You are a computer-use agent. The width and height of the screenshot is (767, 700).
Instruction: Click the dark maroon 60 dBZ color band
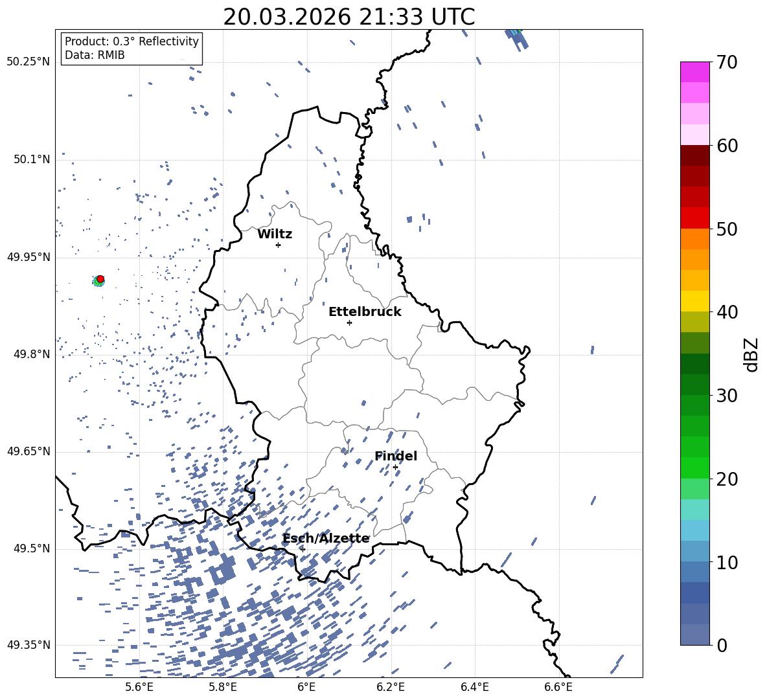pos(694,155)
